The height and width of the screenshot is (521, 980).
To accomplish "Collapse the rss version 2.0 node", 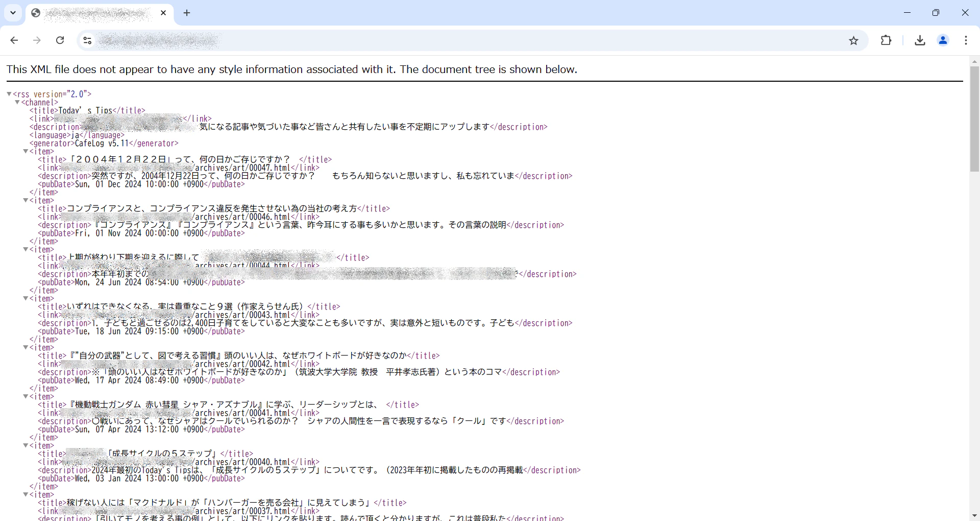I will [9, 94].
